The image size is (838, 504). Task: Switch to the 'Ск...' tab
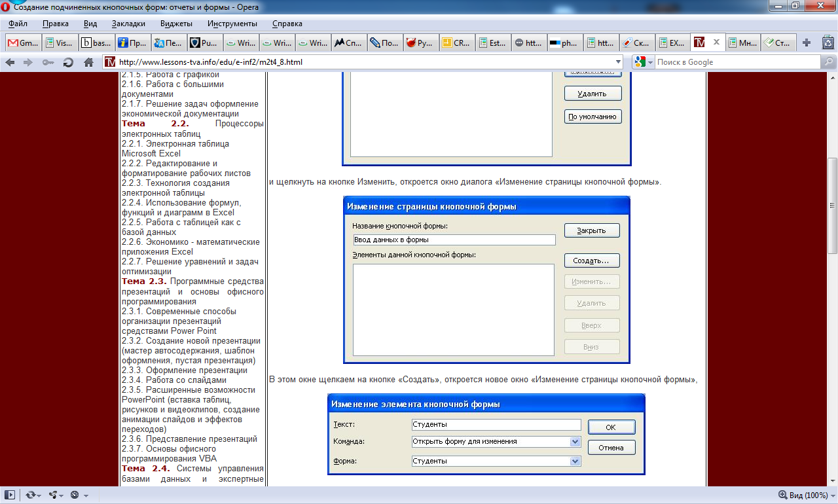point(637,43)
